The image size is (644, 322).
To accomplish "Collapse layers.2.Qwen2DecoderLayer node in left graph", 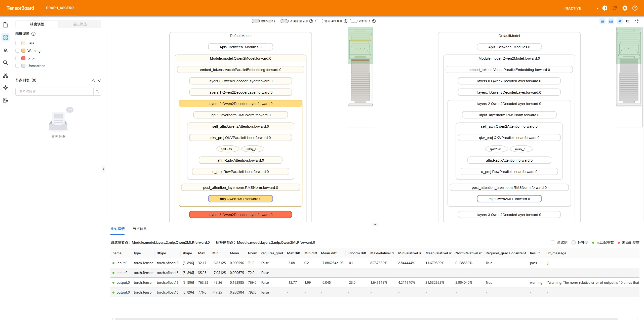I will click(x=240, y=104).
